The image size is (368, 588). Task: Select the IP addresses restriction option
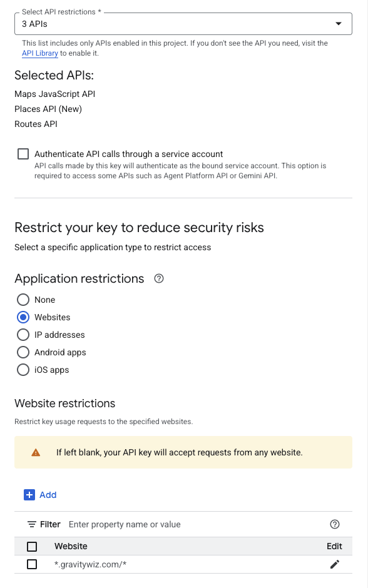(x=23, y=335)
